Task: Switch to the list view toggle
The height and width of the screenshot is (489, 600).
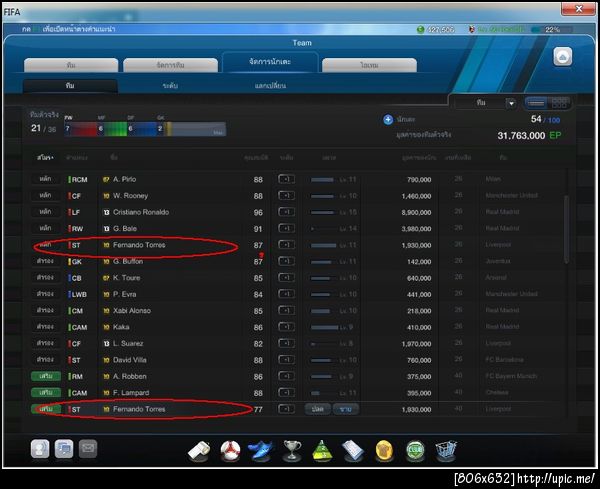Action: 536,103
